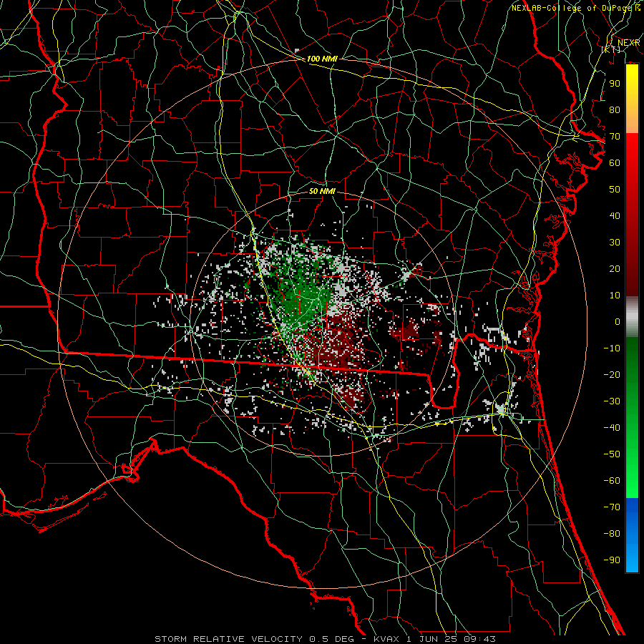Click the 0 value on the velocity scale
644x644 pixels.
[618, 321]
